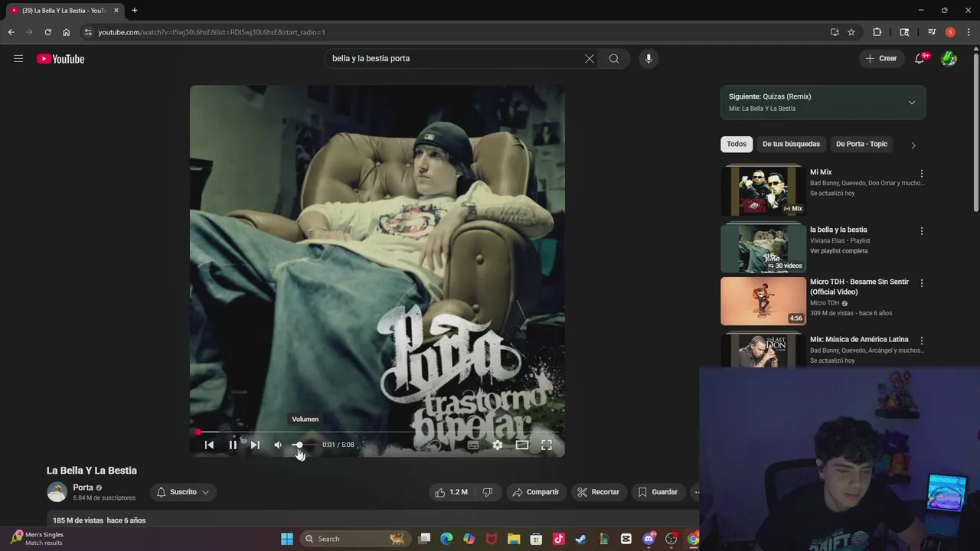Bookmark this page with star icon
Viewport: 980px width, 551px height.
851,32
